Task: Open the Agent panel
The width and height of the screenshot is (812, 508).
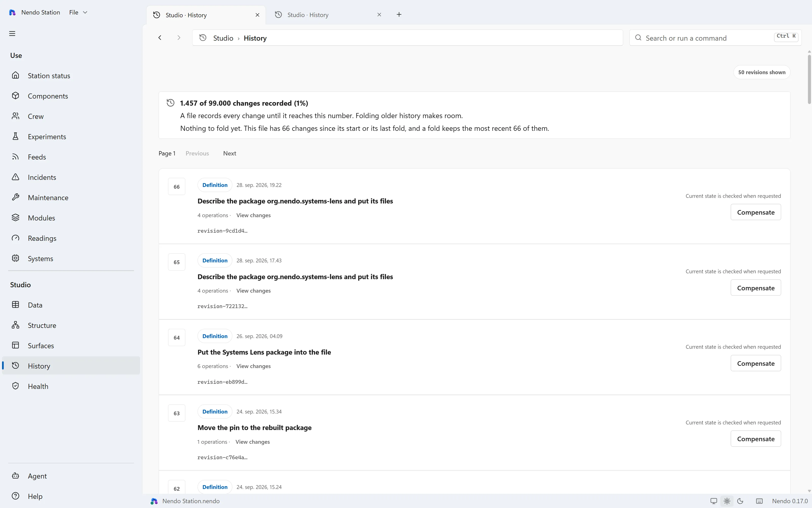Action: pos(71,476)
